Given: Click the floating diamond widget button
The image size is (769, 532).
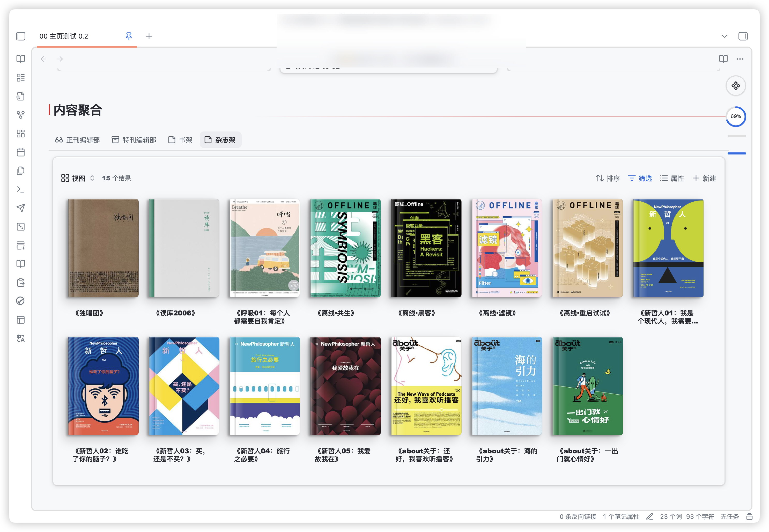Looking at the screenshot, I should click(x=736, y=86).
